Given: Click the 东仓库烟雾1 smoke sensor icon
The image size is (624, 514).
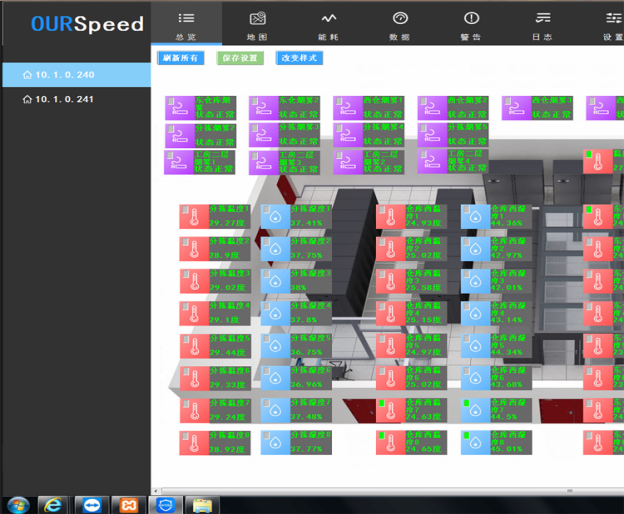Looking at the screenshot, I should coord(179,107).
